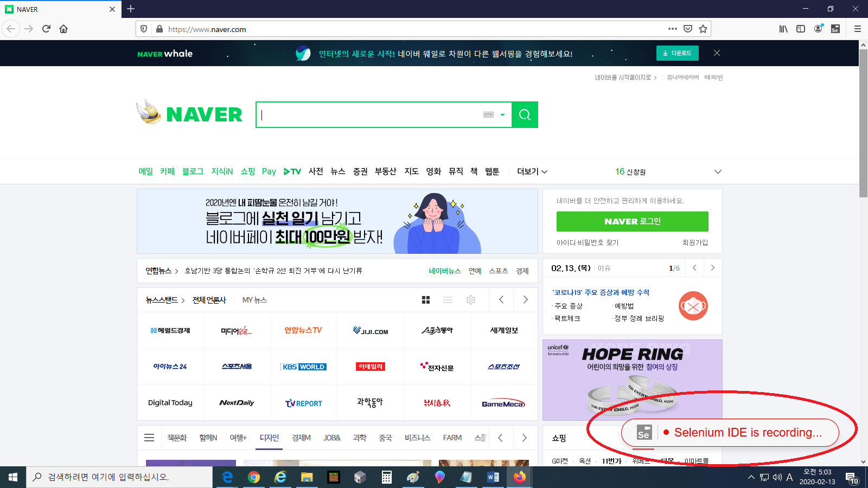Go to previous issue card

pos(694,268)
